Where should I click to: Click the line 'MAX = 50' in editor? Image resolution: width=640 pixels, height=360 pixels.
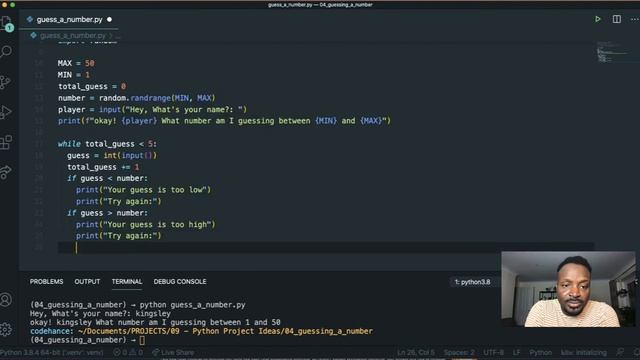76,63
